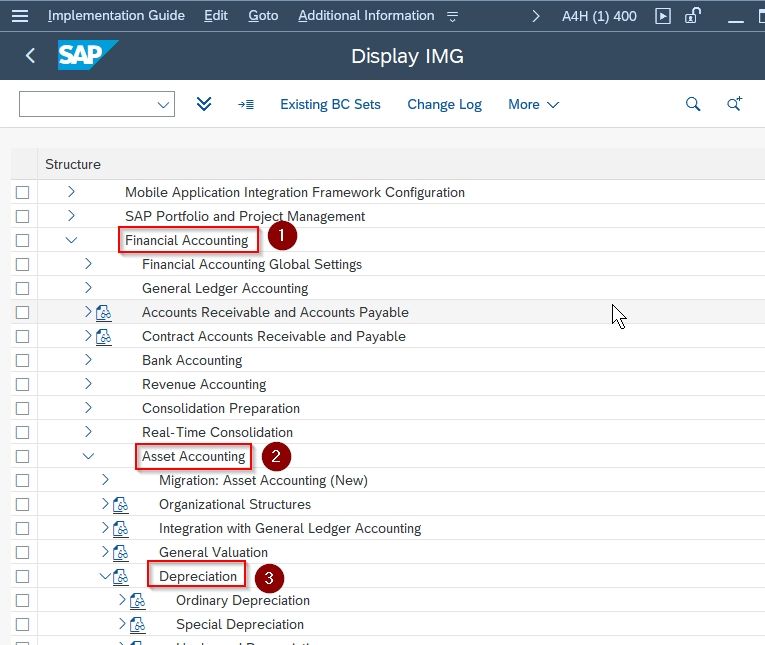
Task: Collapse the Financial Accounting node
Action: (x=71, y=240)
